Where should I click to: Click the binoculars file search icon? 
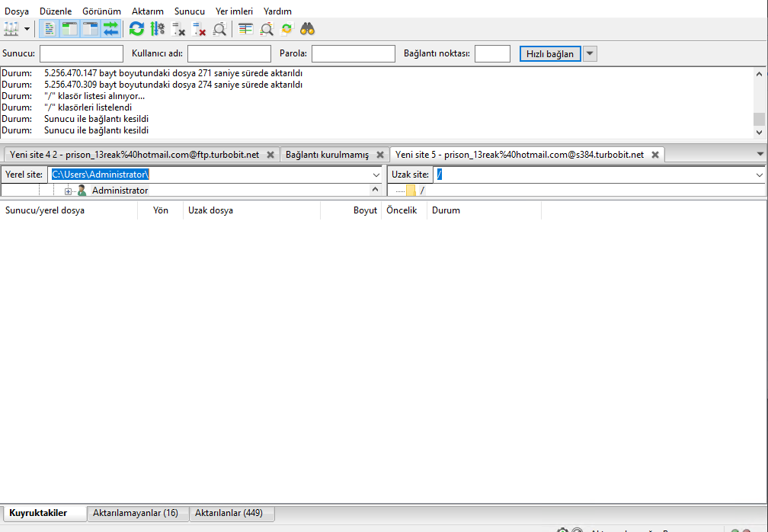tap(307, 29)
